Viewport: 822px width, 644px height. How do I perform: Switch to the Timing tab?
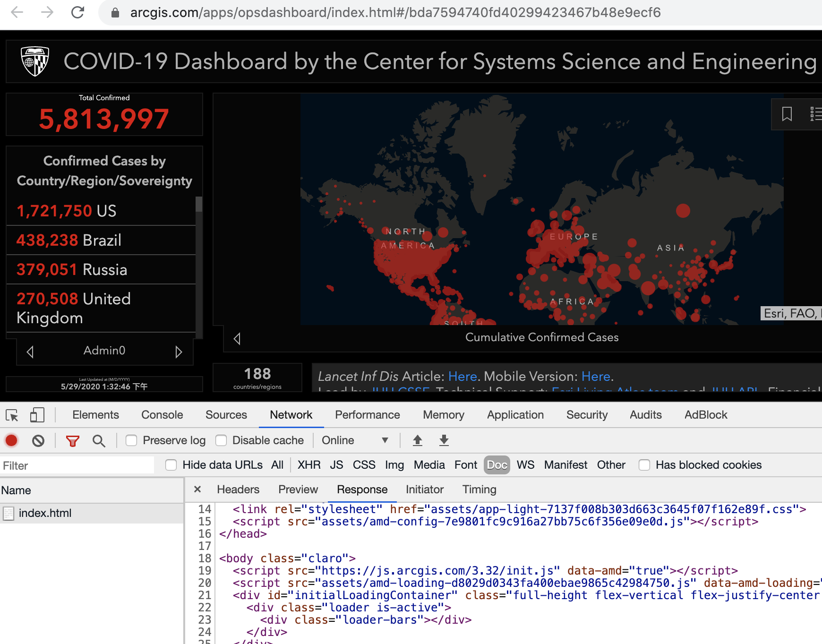pyautogui.click(x=479, y=489)
